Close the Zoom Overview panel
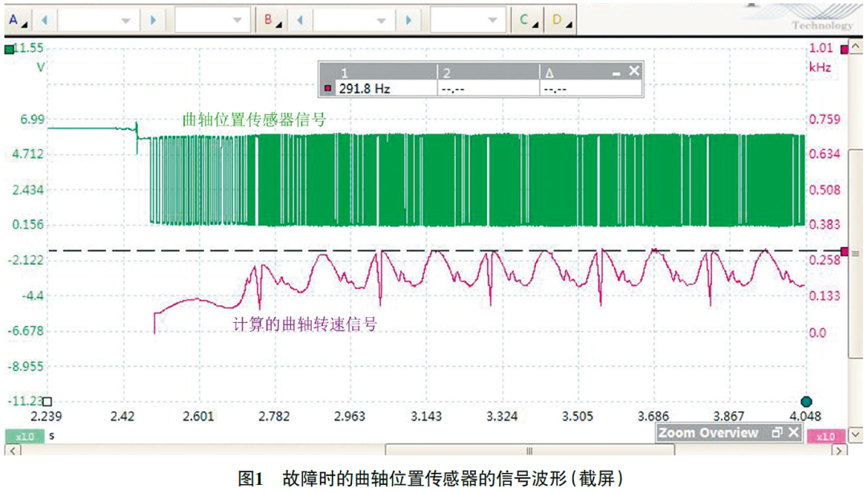Image resolution: width=868 pixels, height=493 pixels. tap(794, 432)
